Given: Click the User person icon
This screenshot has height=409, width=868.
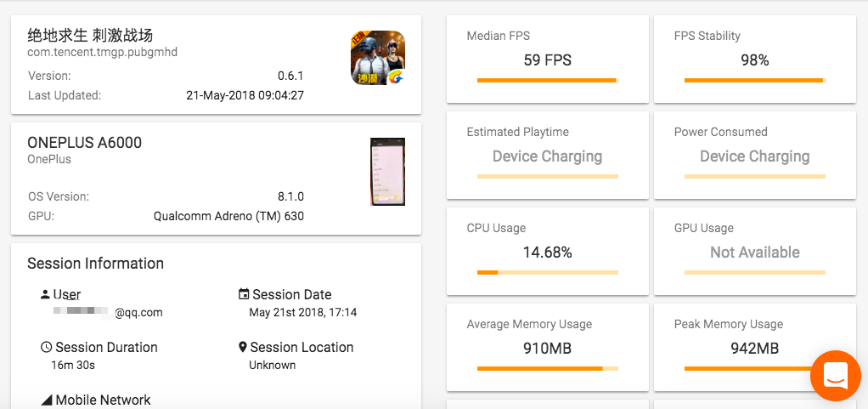Looking at the screenshot, I should pos(45,294).
